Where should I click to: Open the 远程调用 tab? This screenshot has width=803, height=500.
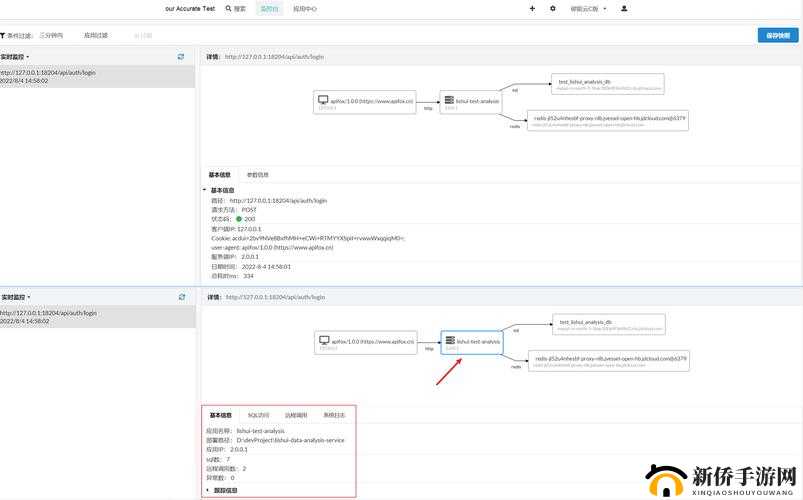tap(296, 415)
